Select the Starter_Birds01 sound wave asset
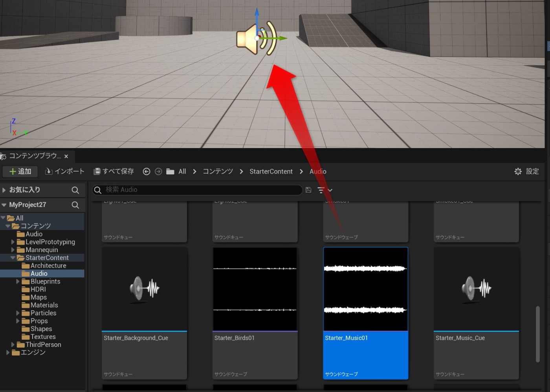Viewport: 550px width, 392px height. tap(255, 313)
